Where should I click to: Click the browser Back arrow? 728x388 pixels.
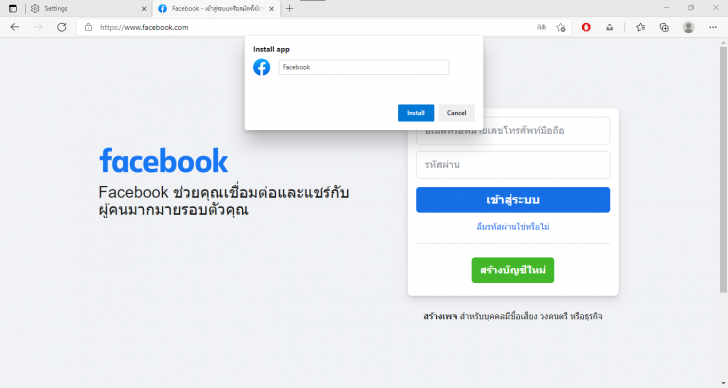[x=15, y=27]
